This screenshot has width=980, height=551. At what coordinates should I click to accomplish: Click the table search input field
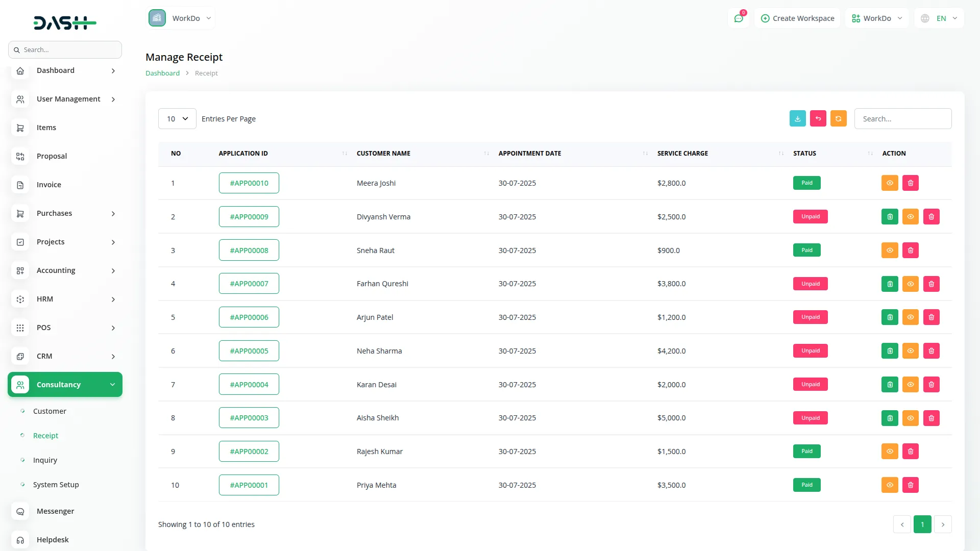tap(902, 119)
